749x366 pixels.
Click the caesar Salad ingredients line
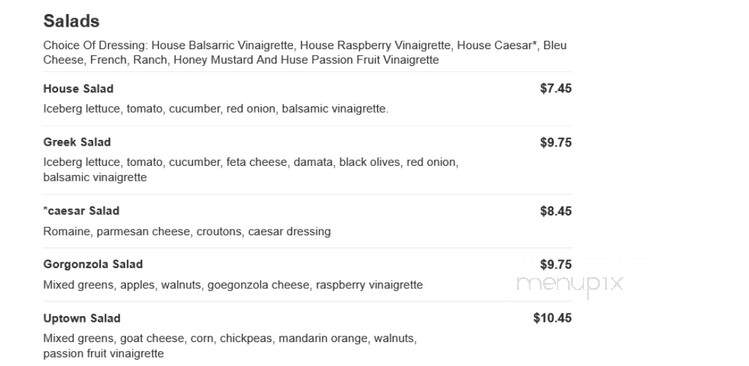point(187,232)
